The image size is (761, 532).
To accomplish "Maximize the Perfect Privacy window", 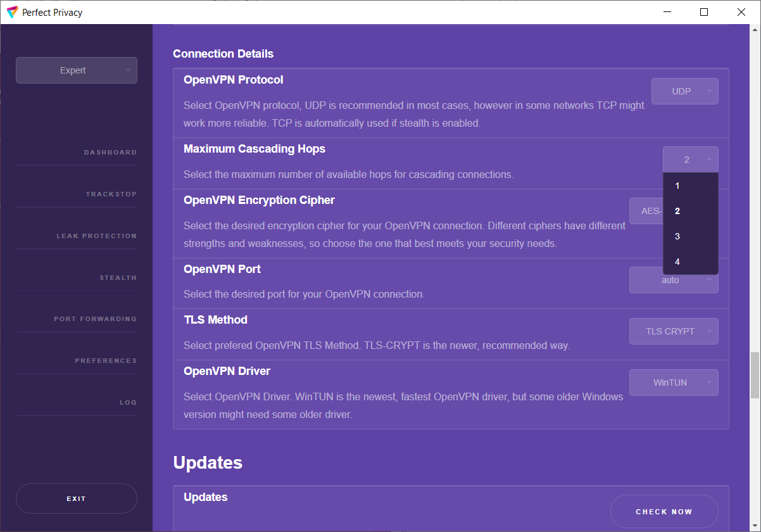I will coord(704,12).
